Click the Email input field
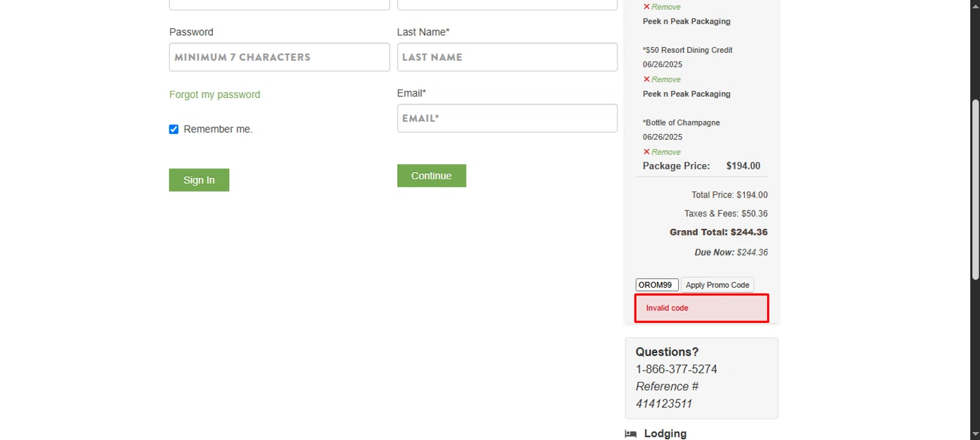This screenshot has width=980, height=440. (x=507, y=118)
